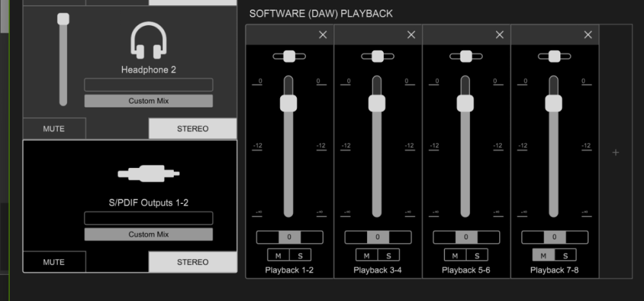Mute the Headphone 2 output
The width and height of the screenshot is (644, 301).
point(54,129)
